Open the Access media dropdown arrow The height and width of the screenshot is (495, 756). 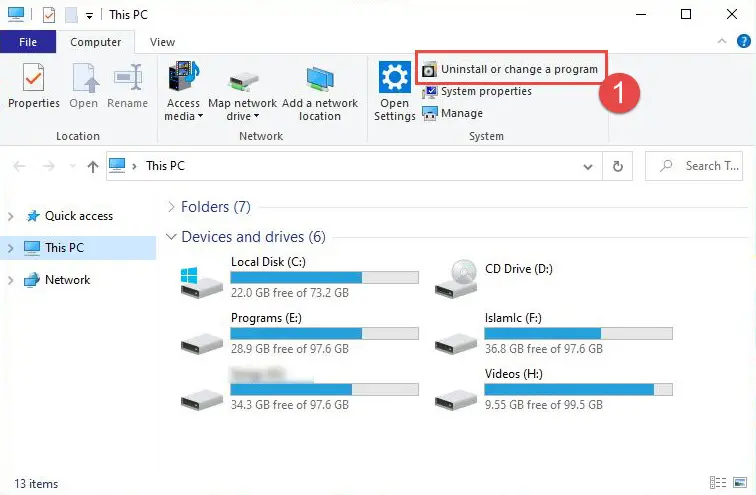pos(201,116)
